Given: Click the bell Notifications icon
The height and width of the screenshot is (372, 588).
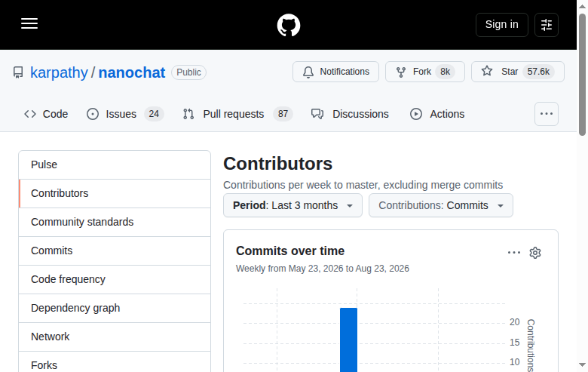Looking at the screenshot, I should [x=308, y=72].
